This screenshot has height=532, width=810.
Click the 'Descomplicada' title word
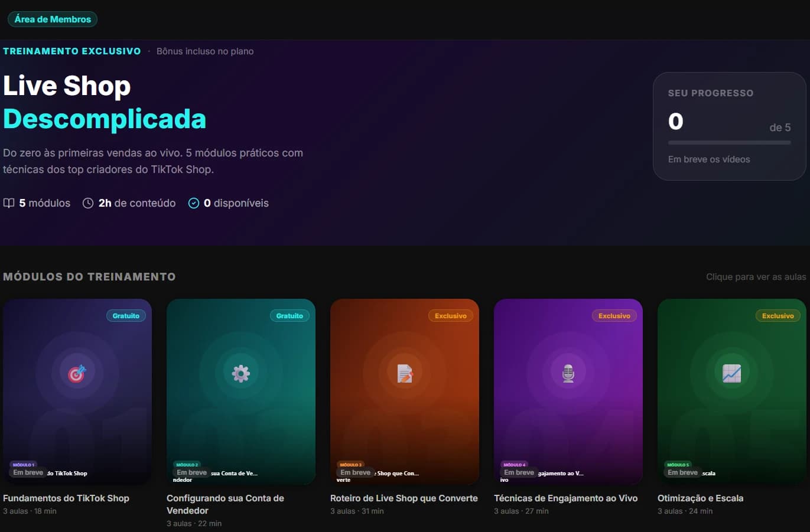coord(105,119)
